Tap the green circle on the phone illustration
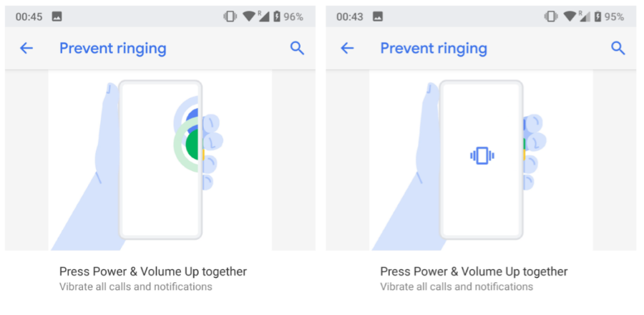The width and height of the screenshot is (644, 315). coord(192,145)
